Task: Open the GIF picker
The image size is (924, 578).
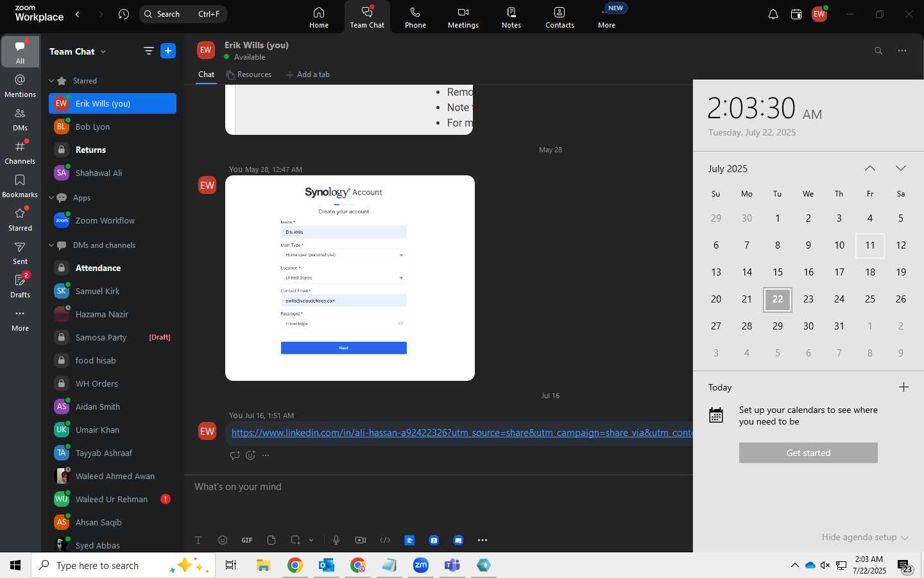Action: pyautogui.click(x=247, y=540)
